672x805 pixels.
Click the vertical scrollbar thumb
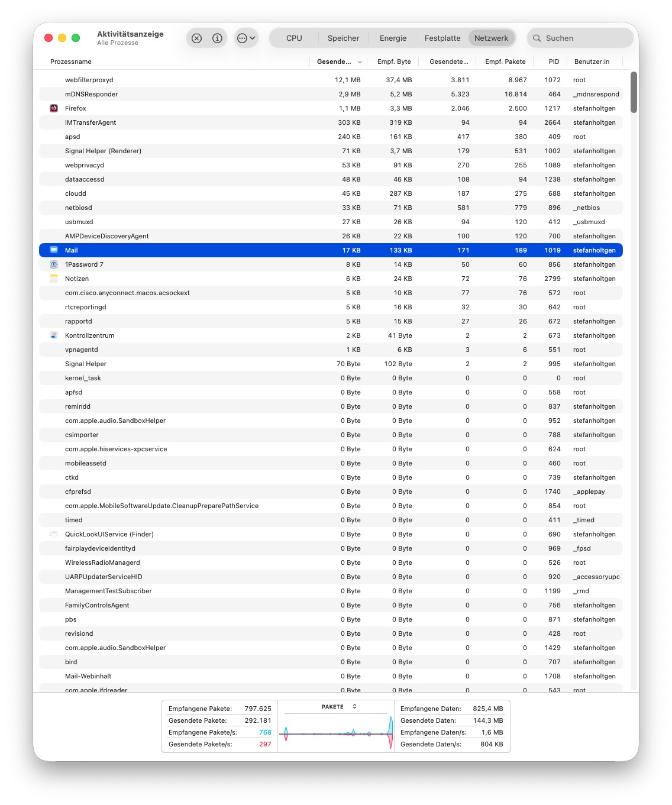pyautogui.click(x=634, y=92)
